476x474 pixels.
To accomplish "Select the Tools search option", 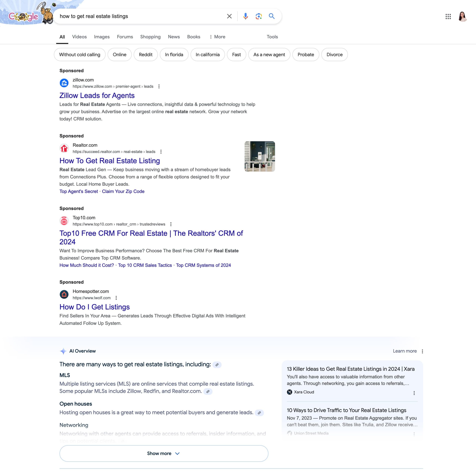I will click(272, 36).
